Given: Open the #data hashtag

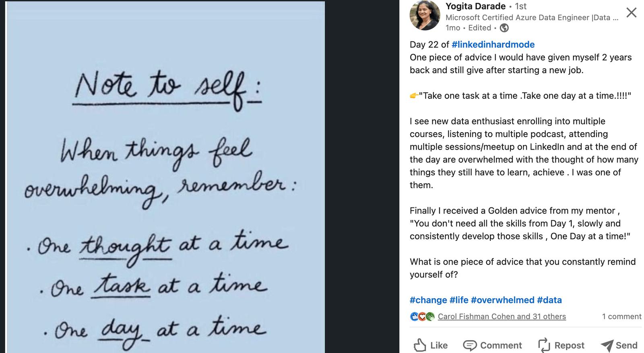Looking at the screenshot, I should [549, 300].
